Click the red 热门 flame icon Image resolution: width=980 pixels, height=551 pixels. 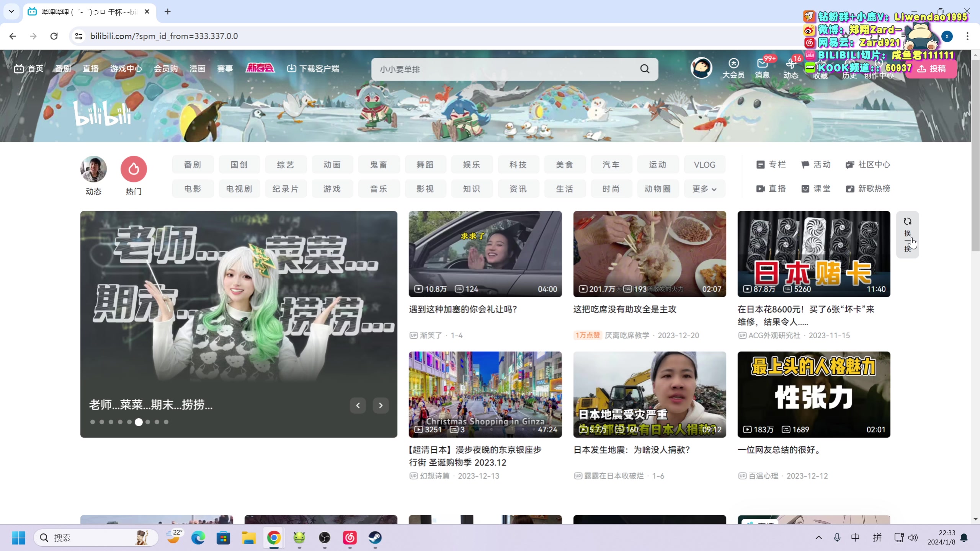134,169
